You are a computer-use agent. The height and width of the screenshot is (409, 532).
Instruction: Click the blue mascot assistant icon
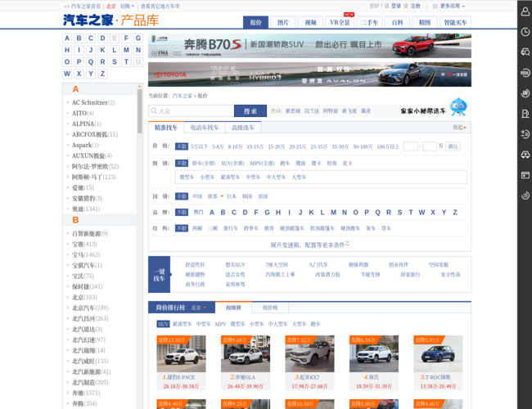click(458, 107)
